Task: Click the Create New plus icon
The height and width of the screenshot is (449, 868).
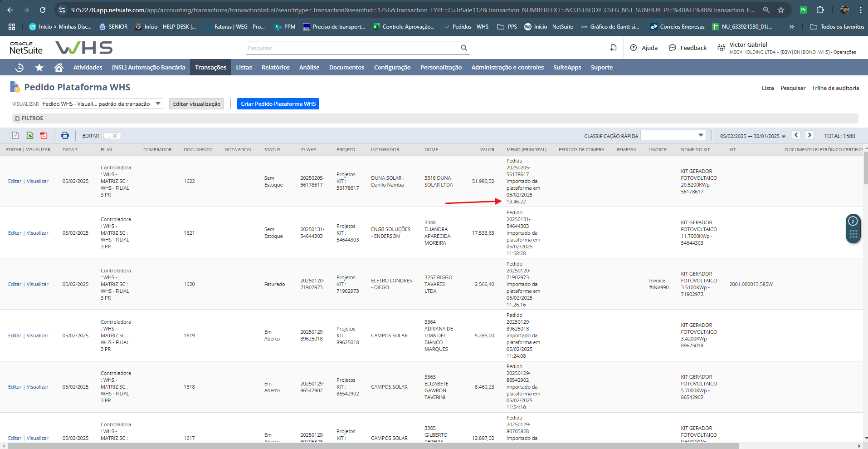Action: (x=613, y=48)
